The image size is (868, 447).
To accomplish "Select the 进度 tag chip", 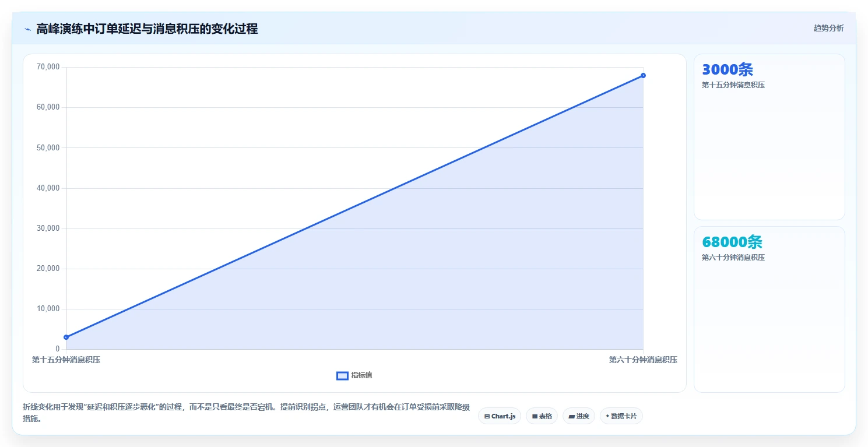I will tap(579, 416).
